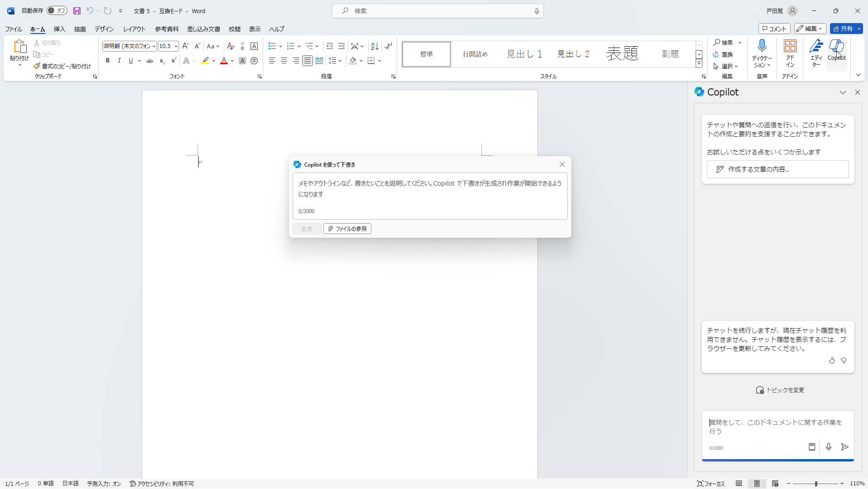Click the Comments button
868x489 pixels.
774,29
